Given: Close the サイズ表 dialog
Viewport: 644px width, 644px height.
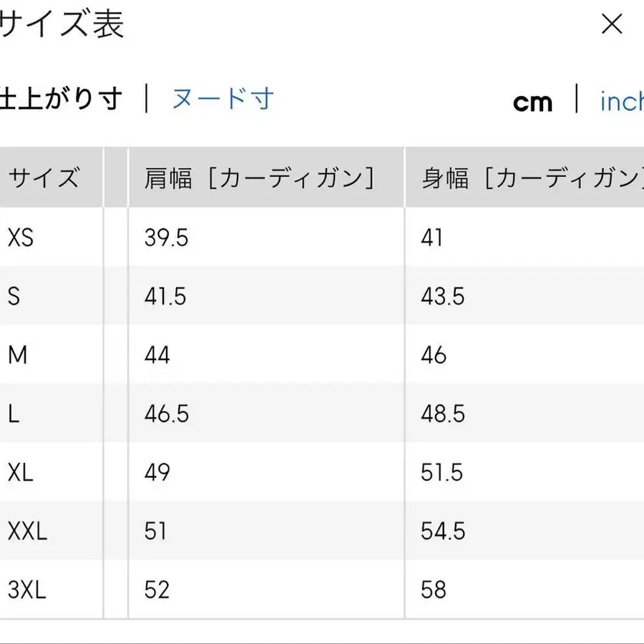Looking at the screenshot, I should pyautogui.click(x=612, y=25).
